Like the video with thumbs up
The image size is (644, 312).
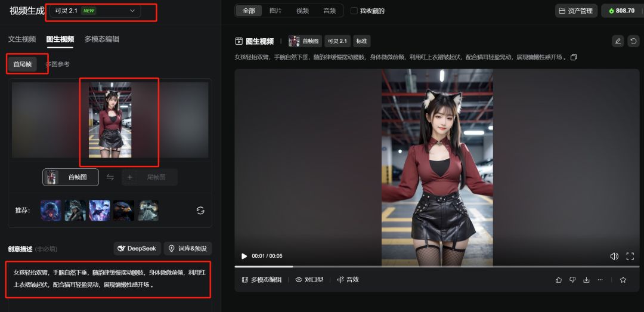(x=559, y=280)
